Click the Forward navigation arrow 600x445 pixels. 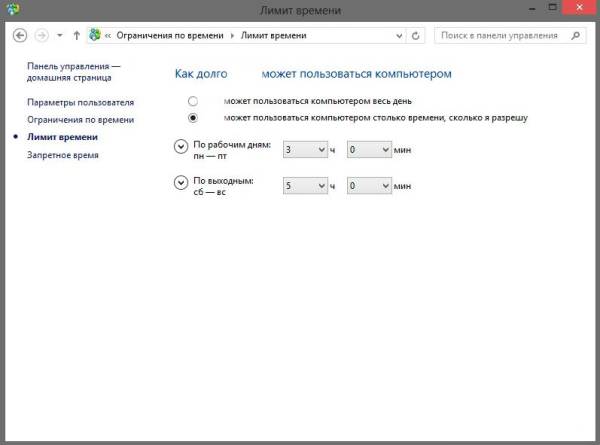[x=41, y=35]
